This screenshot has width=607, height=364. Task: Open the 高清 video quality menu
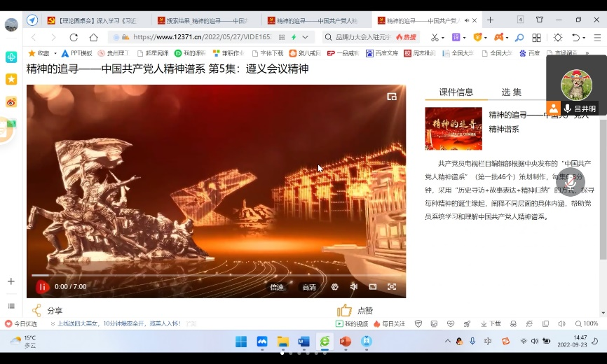pyautogui.click(x=309, y=287)
